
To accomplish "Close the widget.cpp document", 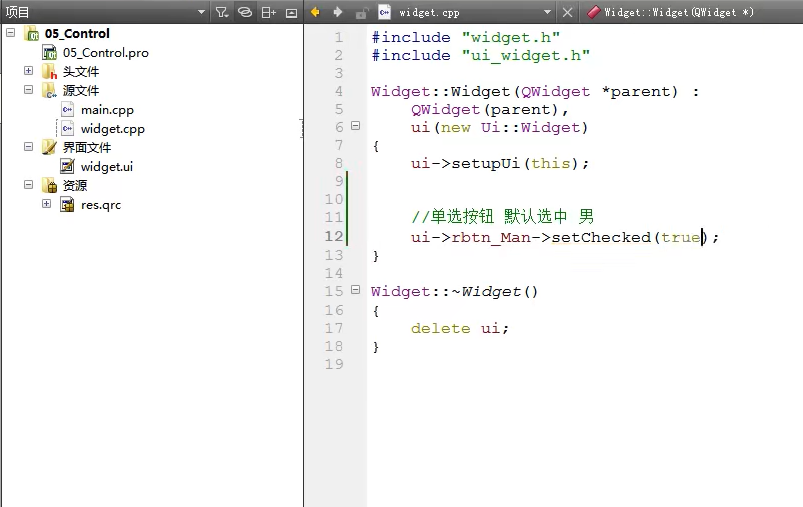I will coord(567,12).
